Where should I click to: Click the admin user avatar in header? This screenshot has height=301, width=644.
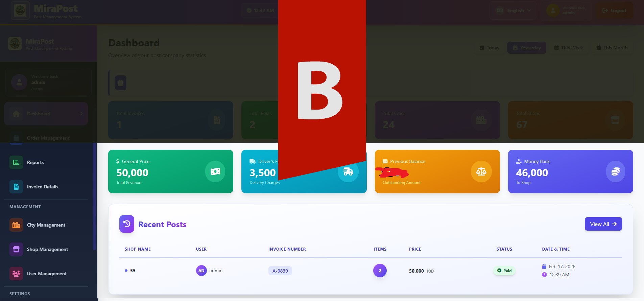(553, 10)
